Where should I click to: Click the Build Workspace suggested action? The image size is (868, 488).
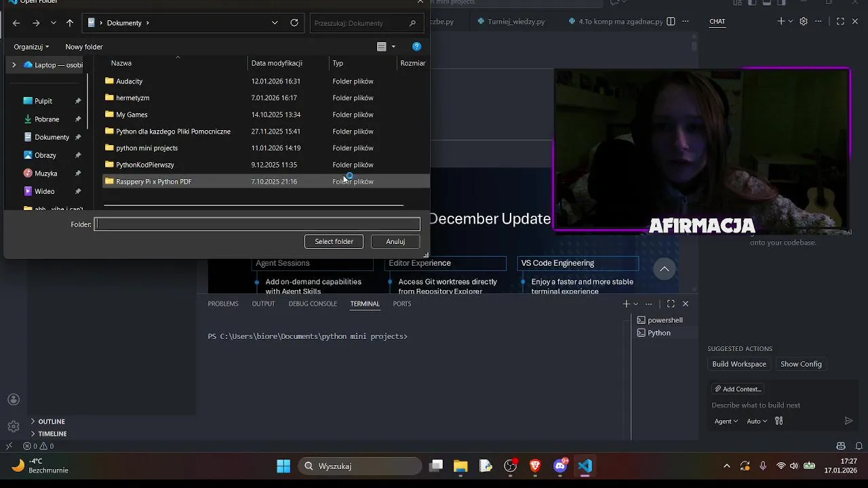coord(739,364)
